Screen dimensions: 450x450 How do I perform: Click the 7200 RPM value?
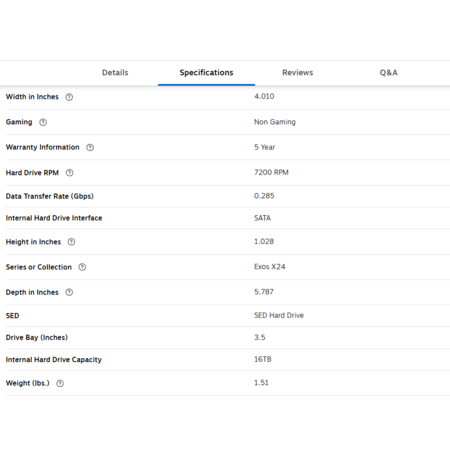click(271, 172)
